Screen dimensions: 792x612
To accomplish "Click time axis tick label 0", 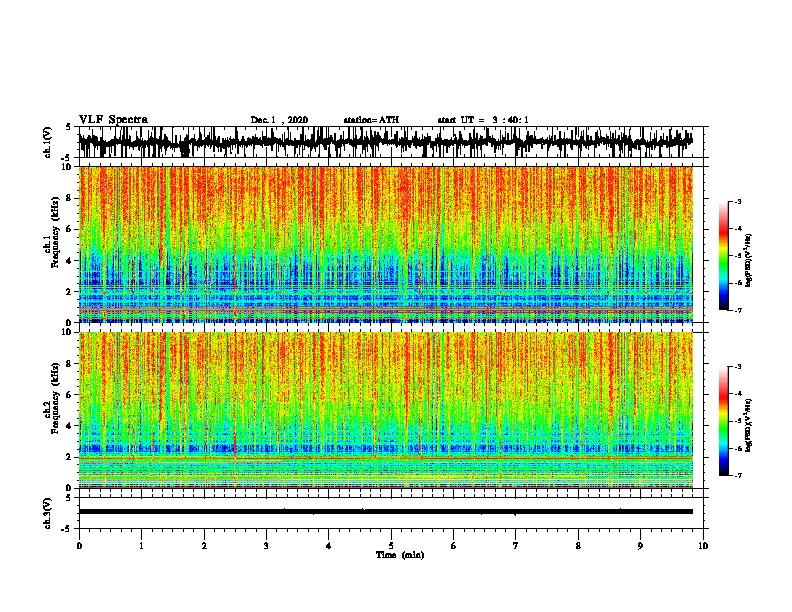I will (79, 546).
